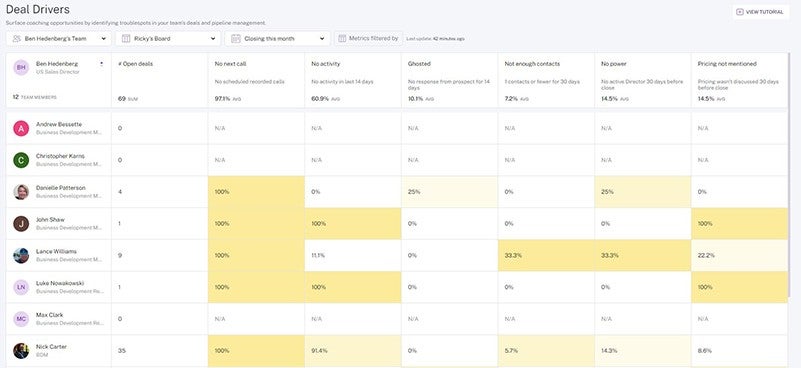
Task: Click Nick Carter's 91.4% No activity cell
Action: pyautogui.click(x=353, y=351)
